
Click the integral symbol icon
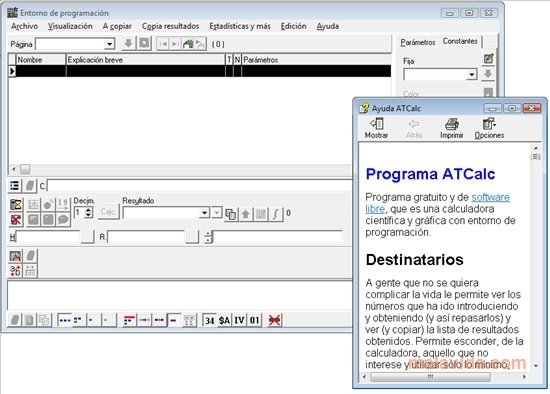click(x=276, y=214)
